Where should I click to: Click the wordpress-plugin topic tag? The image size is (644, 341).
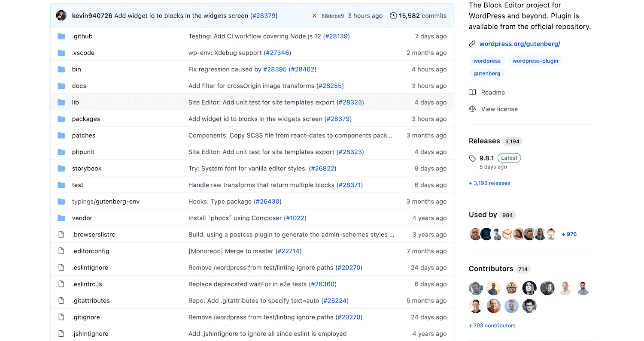click(535, 60)
